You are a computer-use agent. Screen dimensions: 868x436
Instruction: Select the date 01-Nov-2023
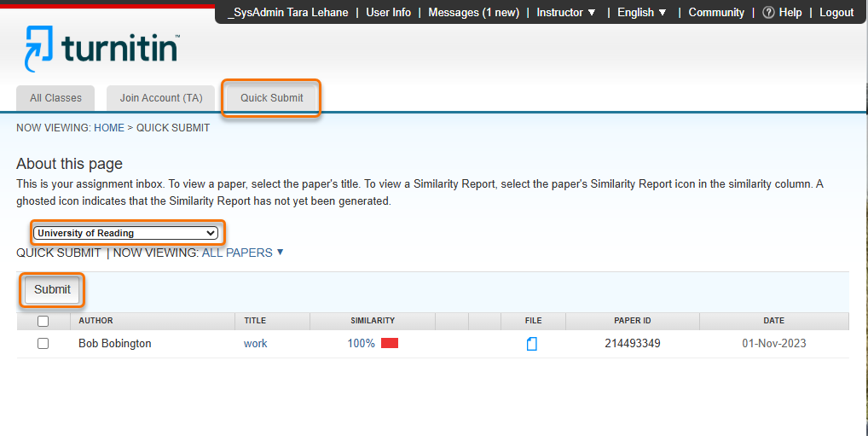point(774,344)
